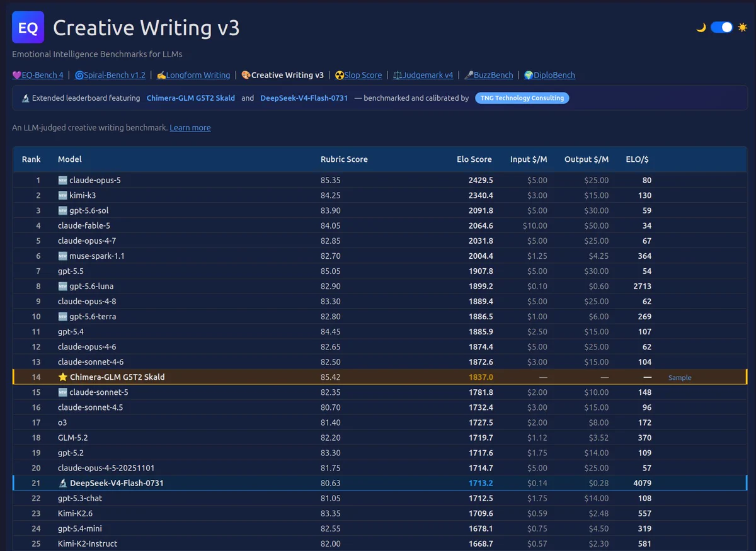
Task: Select the gpt-5.4-mini model name
Action: (x=79, y=528)
